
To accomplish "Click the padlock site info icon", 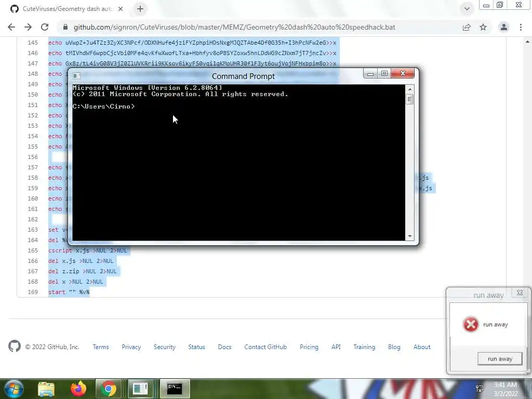I will point(65,27).
